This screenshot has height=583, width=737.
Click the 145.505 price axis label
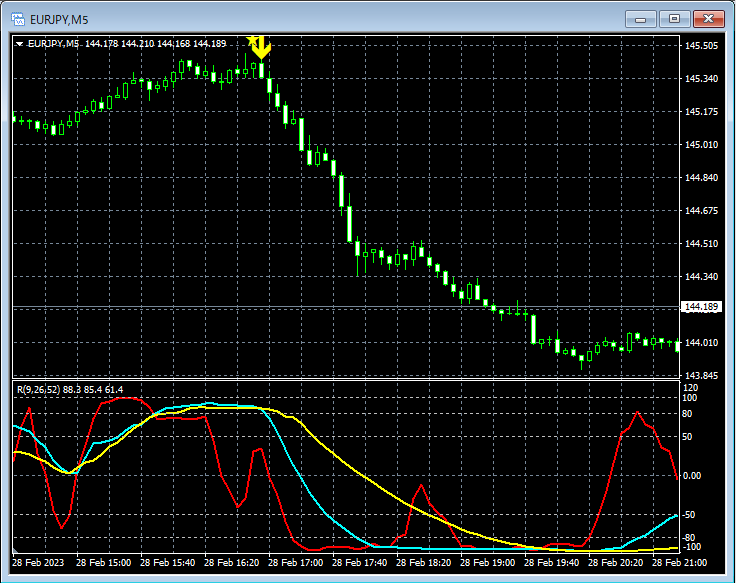point(700,46)
